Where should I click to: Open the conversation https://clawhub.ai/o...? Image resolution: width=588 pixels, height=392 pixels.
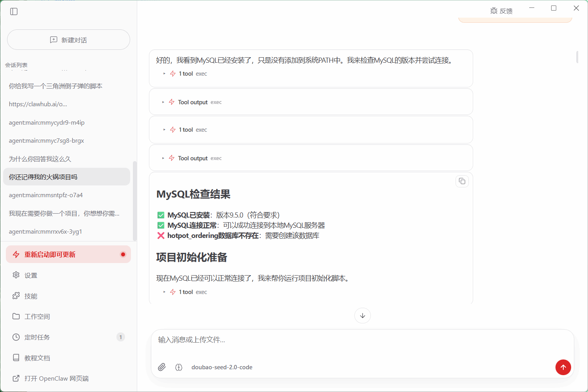(x=67, y=104)
